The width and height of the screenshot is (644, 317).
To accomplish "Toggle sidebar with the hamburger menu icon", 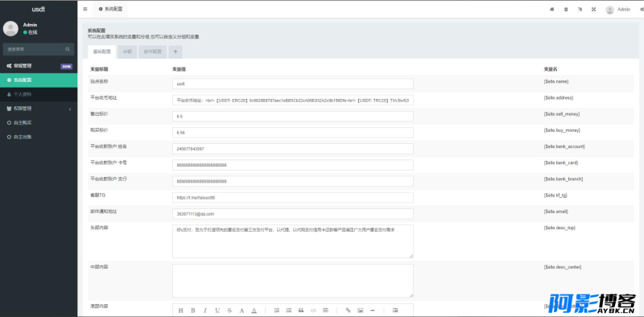I will pyautogui.click(x=85, y=9).
